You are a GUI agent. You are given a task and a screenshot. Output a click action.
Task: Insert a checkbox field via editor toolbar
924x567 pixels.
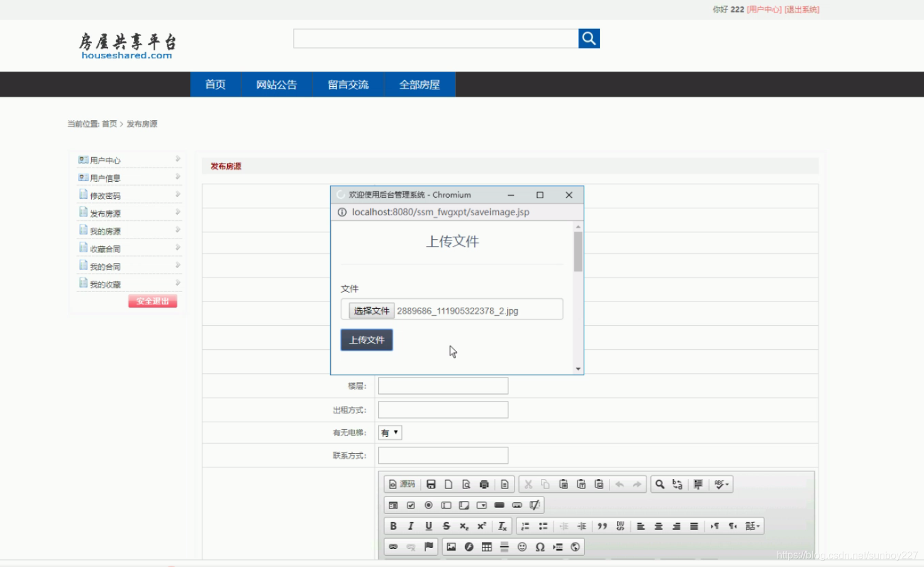coord(411,505)
